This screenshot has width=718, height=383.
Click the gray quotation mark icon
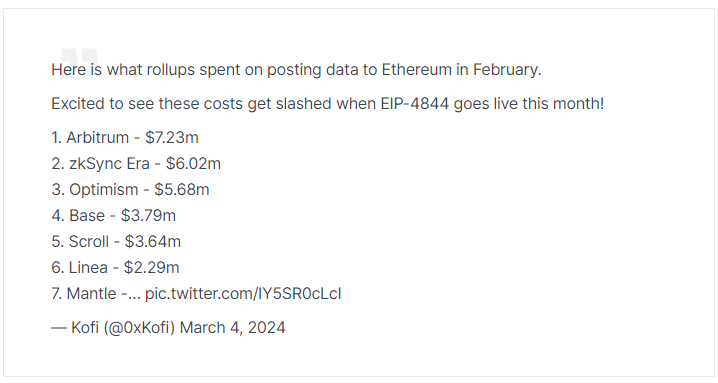(79, 63)
